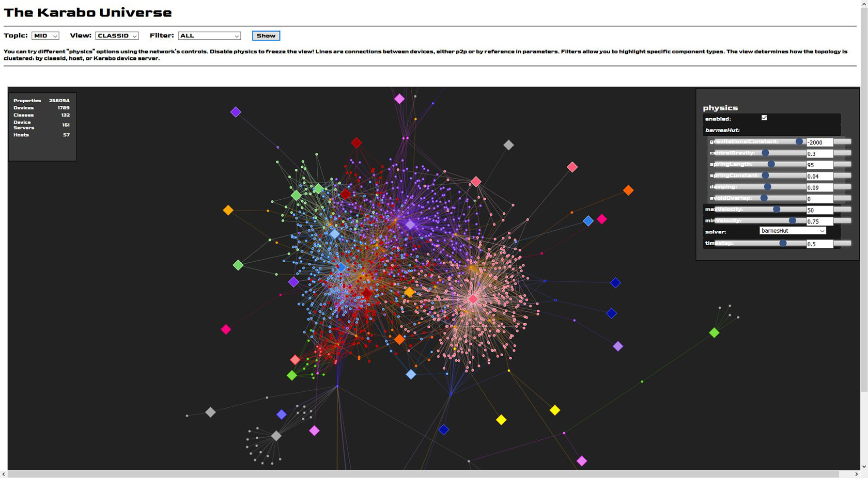The image size is (868, 478).
Task: Click the horizontal scrollbar left arrow
Action: point(4,474)
